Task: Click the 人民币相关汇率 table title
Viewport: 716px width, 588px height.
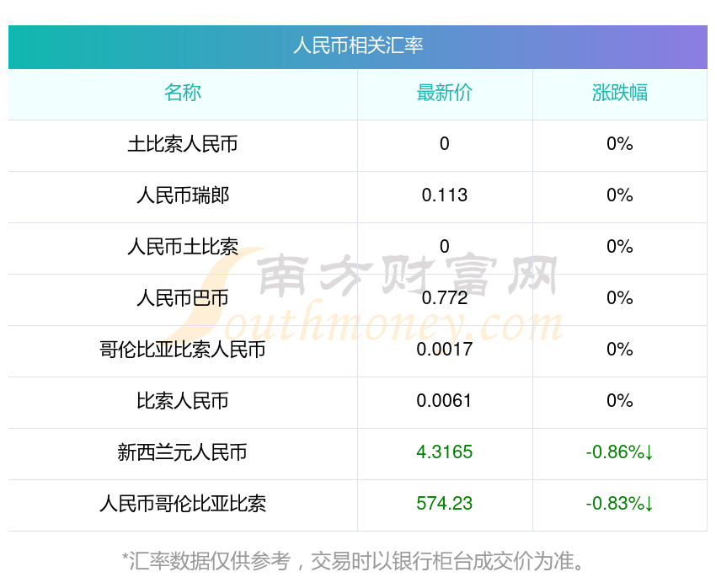Action: (358, 45)
